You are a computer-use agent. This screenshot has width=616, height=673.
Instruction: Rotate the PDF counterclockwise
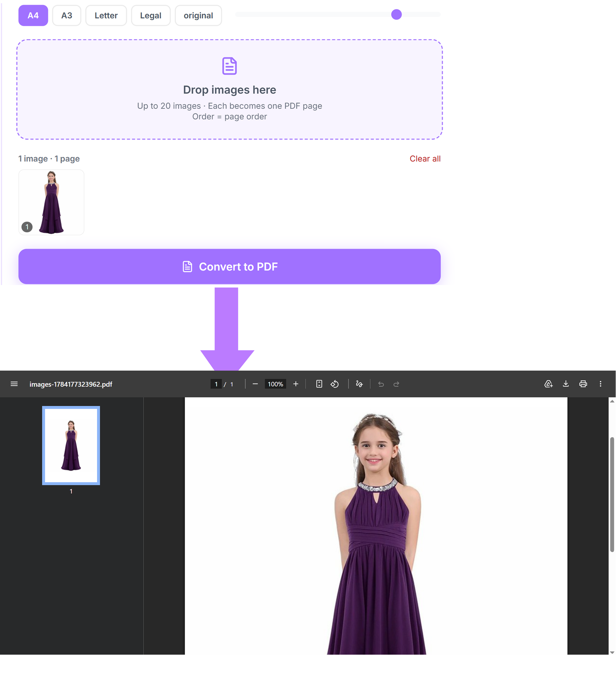pos(335,384)
